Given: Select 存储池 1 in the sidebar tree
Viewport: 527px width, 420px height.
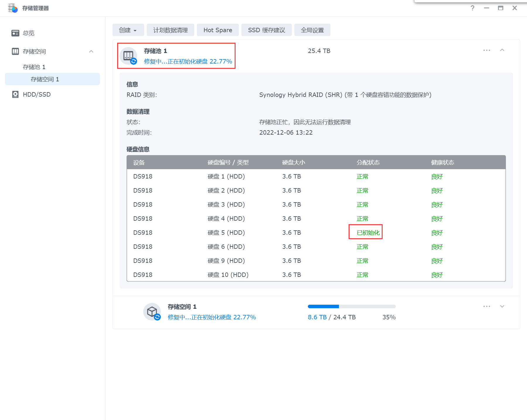Looking at the screenshot, I should [34, 67].
